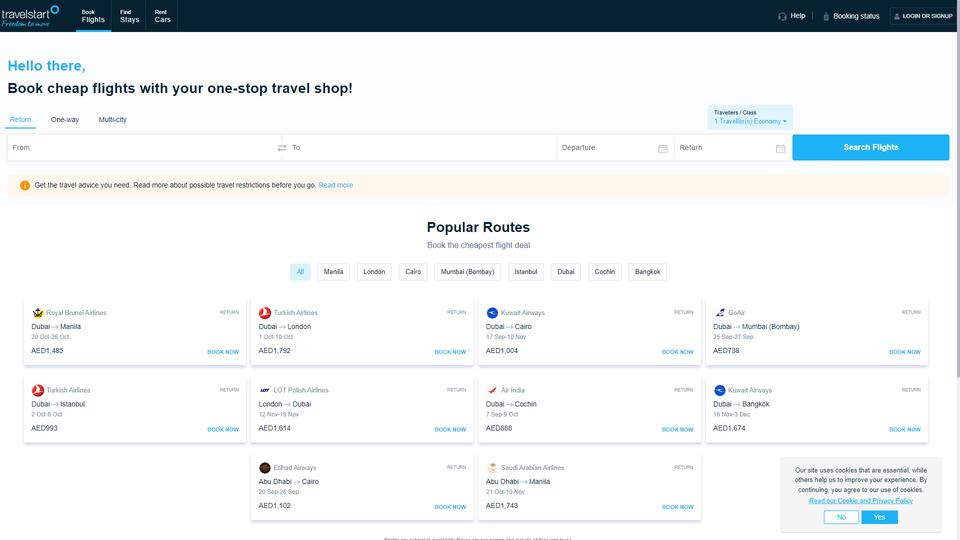Book now Dubai to Manila flight
This screenshot has height=540, width=960.
(223, 352)
